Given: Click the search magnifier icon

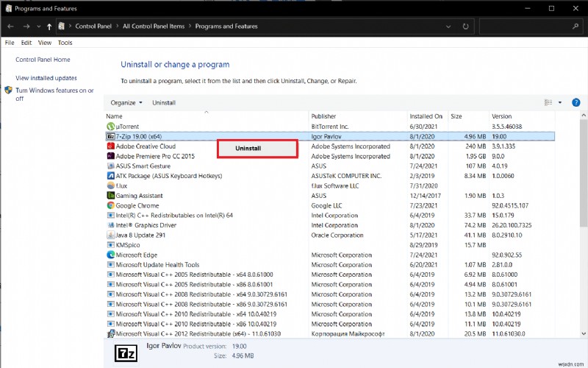Looking at the screenshot, I should pos(576,26).
